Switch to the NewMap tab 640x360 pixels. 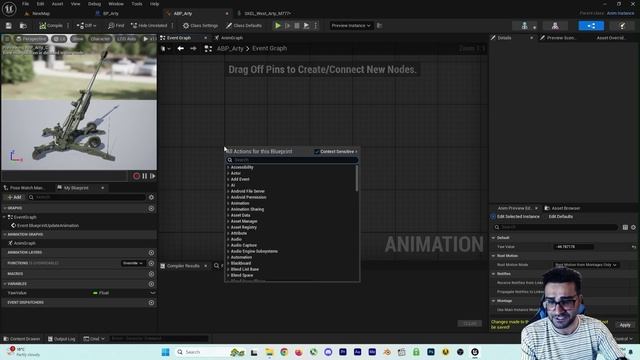point(41,13)
